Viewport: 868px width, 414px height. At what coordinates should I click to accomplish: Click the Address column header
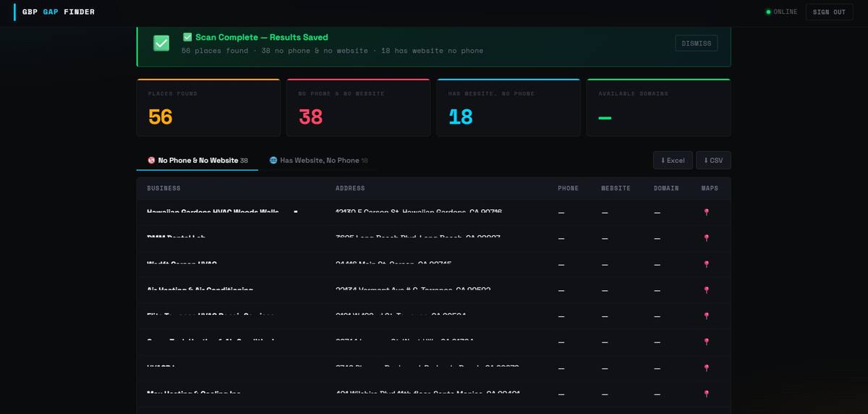point(350,188)
